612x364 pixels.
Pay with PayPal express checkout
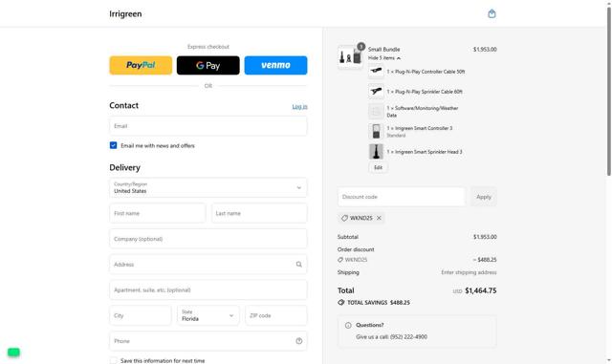(x=141, y=65)
